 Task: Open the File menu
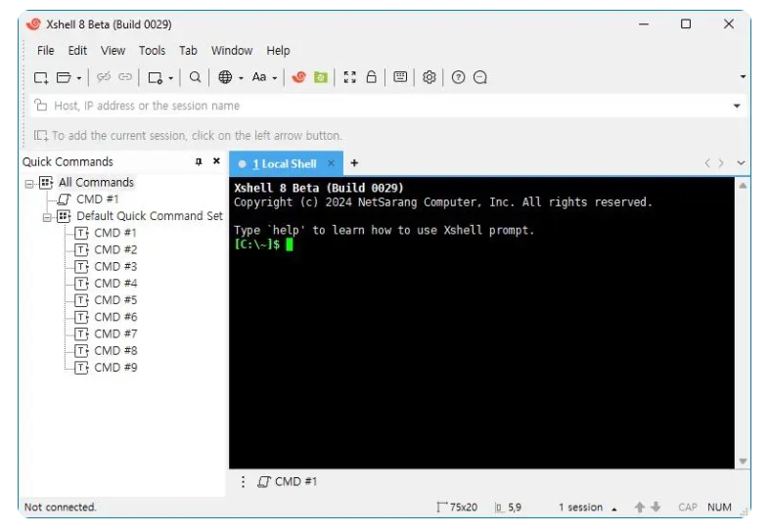coord(46,51)
